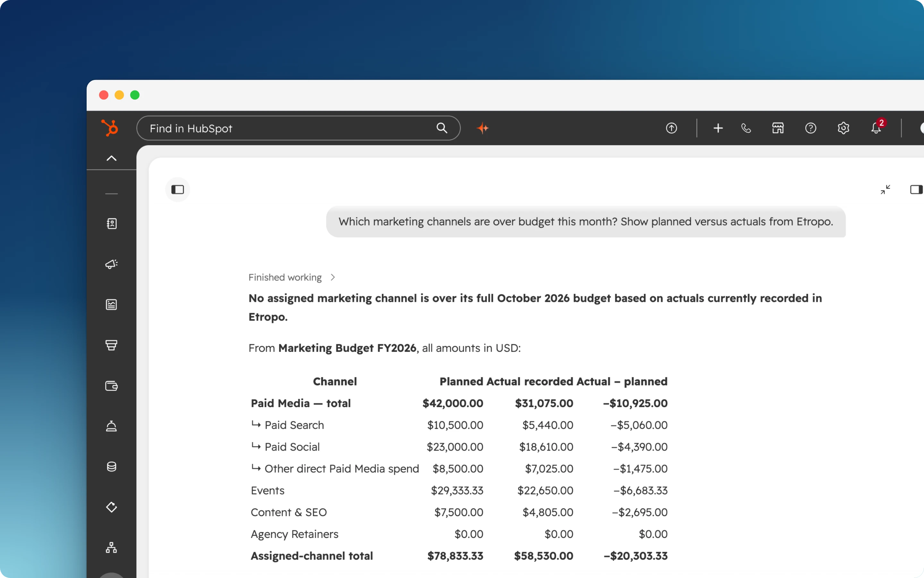Click the Paid Social row label
Viewport: 924px width, 578px height.
pos(292,447)
